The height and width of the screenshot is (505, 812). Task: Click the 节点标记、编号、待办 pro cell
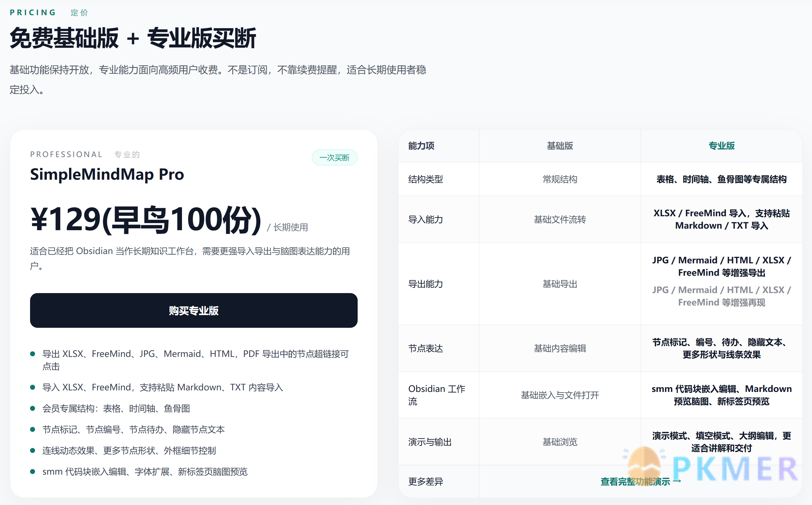point(722,348)
